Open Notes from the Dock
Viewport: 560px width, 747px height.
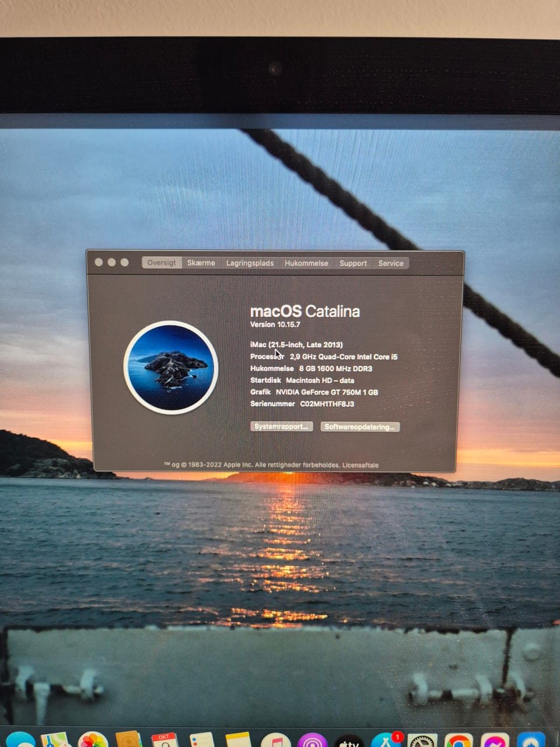(238, 740)
